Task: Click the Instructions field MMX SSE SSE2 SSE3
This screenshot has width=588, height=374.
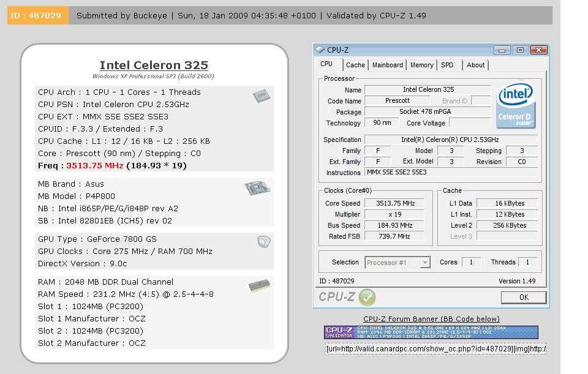Action: pyautogui.click(x=451, y=173)
